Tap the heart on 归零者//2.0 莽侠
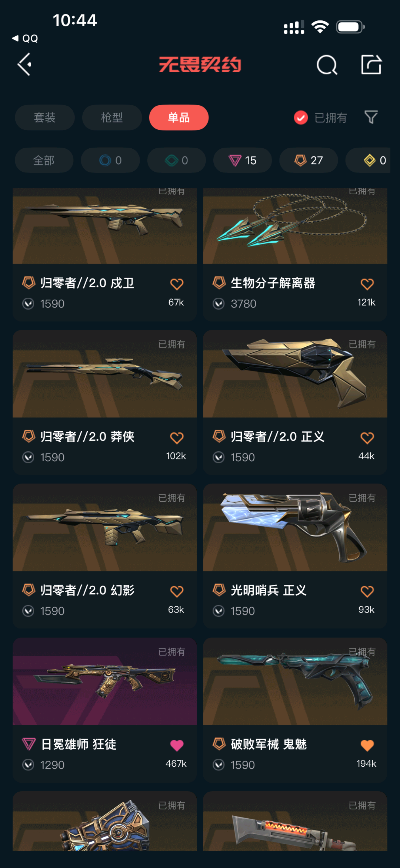Image resolution: width=400 pixels, height=868 pixels. (177, 438)
